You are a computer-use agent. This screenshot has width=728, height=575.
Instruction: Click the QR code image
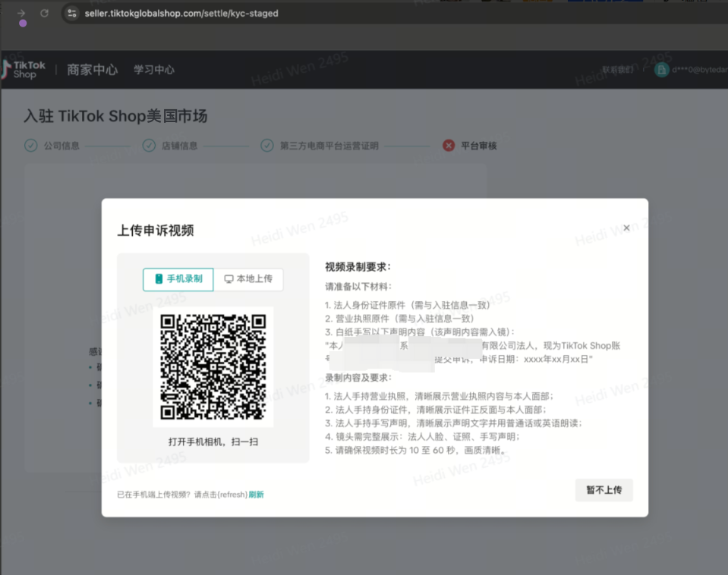tap(213, 366)
